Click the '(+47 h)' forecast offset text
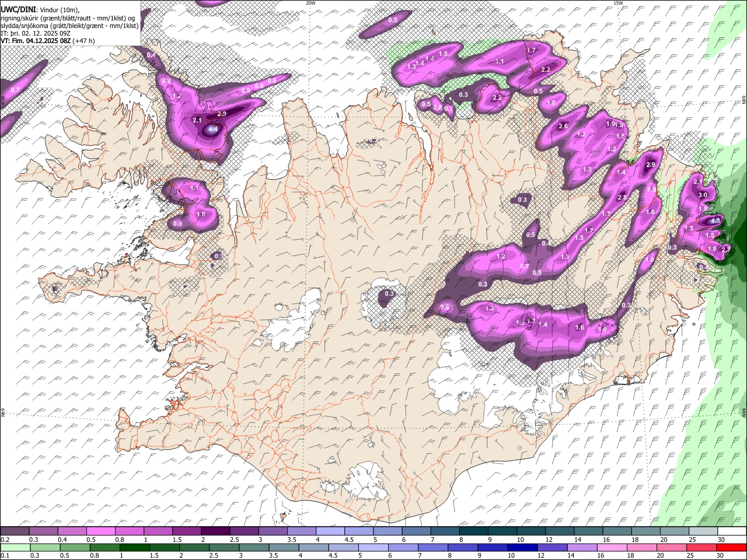 (84, 41)
